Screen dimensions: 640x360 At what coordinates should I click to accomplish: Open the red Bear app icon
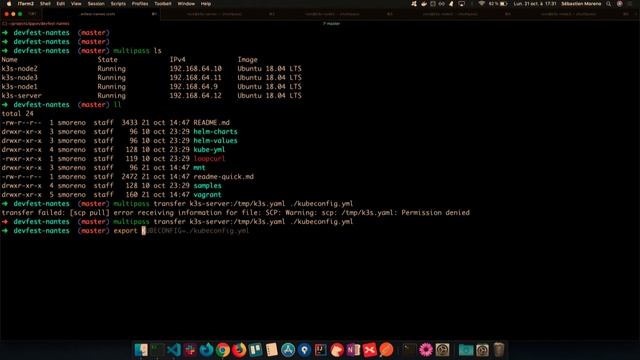[x=337, y=350]
